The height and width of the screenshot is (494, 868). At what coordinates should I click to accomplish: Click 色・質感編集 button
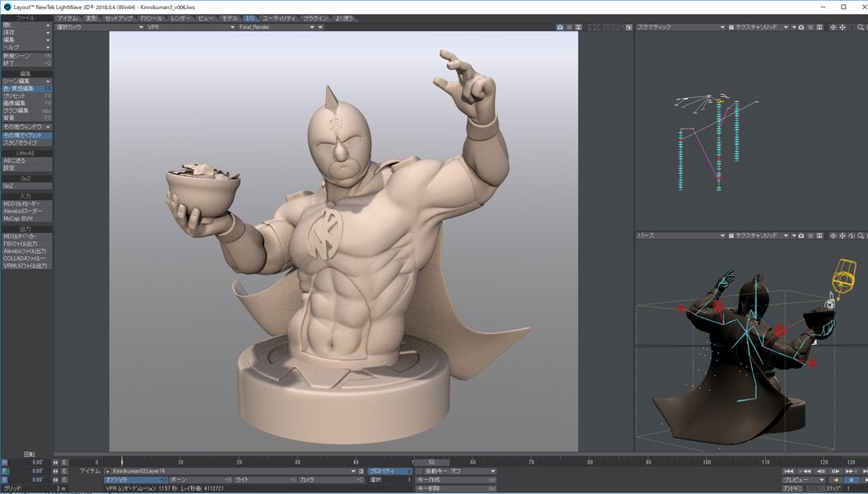coord(26,89)
